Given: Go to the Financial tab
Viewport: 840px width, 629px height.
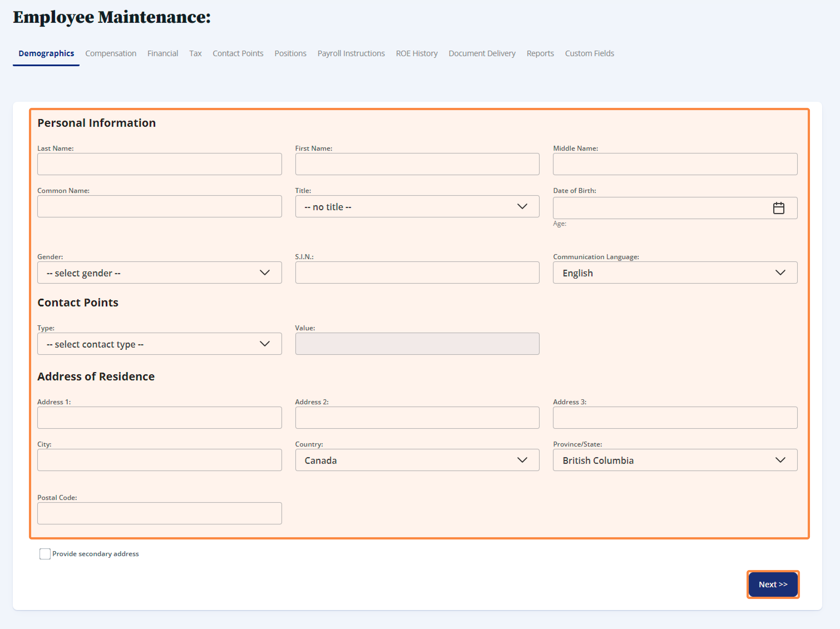Looking at the screenshot, I should pyautogui.click(x=162, y=53).
